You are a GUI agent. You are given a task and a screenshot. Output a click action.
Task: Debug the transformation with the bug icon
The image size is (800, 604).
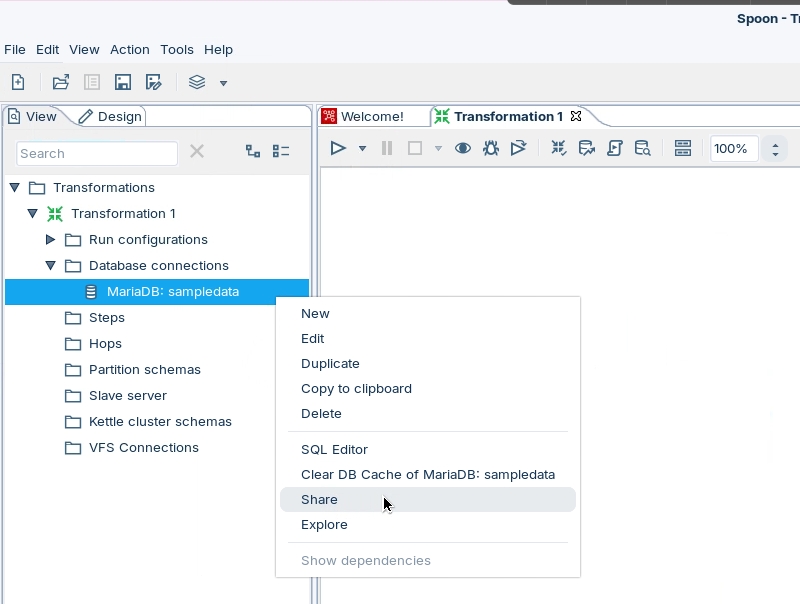tap(491, 148)
